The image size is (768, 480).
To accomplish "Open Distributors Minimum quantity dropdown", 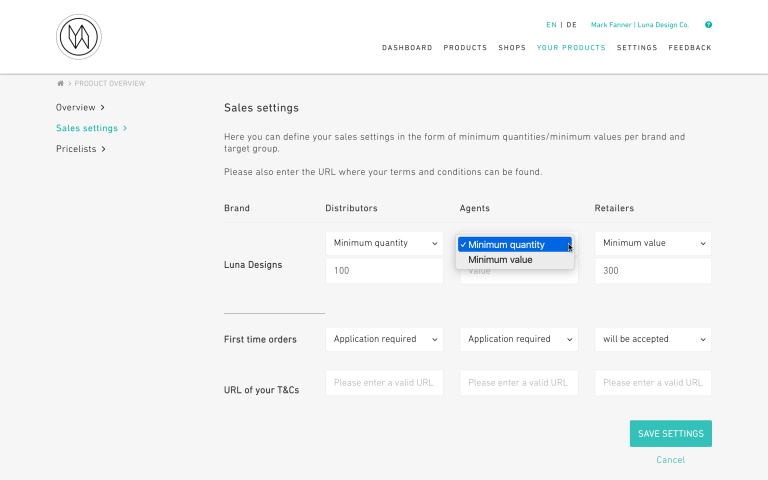I will (384, 243).
